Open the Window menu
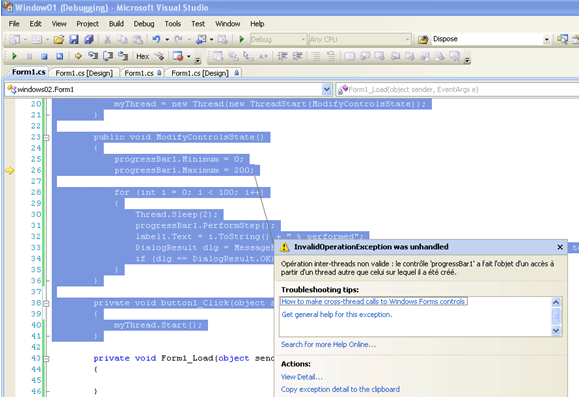Screen dimensions: 581x397 point(228,24)
